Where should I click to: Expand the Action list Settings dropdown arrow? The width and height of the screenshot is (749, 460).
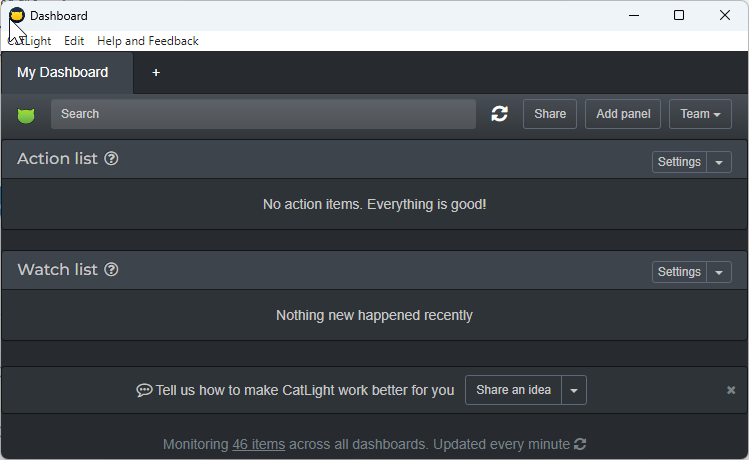[x=719, y=162]
